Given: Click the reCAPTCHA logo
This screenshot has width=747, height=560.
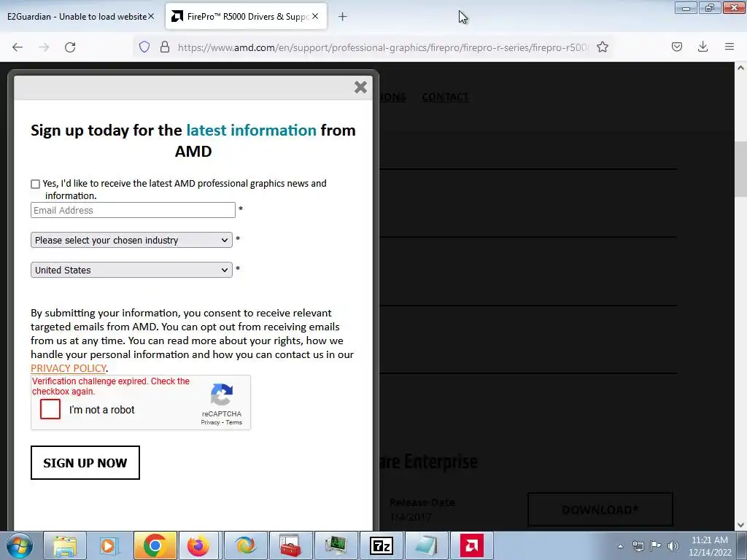Looking at the screenshot, I should 222,394.
